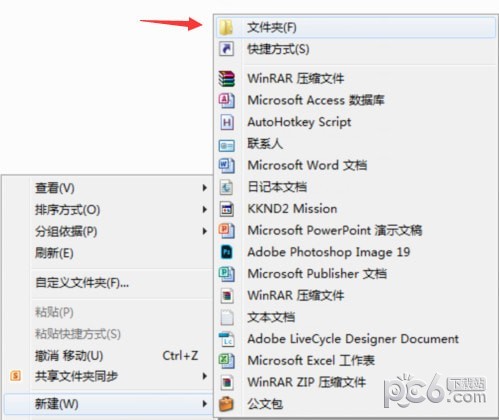Click the shortcut arrow icon for 快捷方式(S)
This screenshot has height=420, width=499.
point(226,49)
